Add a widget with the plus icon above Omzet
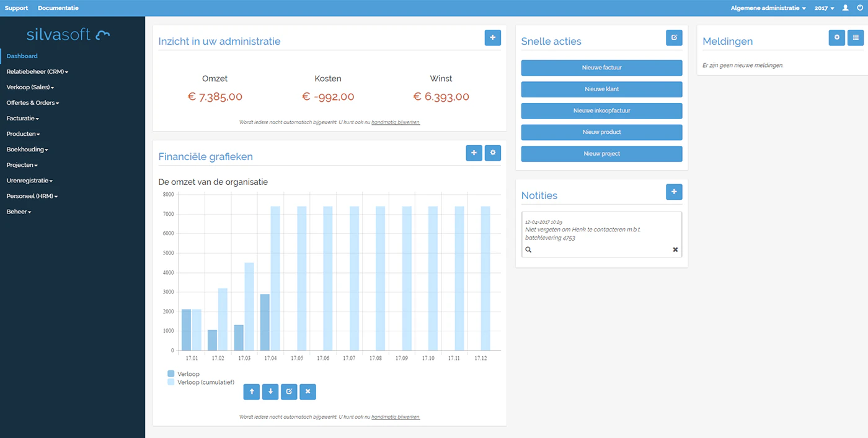 click(x=493, y=37)
